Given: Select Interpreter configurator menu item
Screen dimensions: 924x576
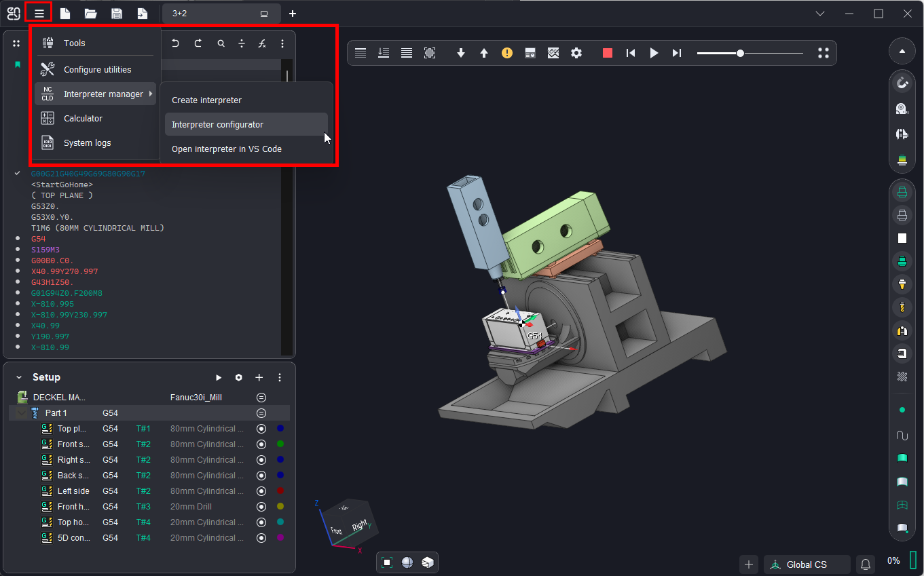Looking at the screenshot, I should [x=217, y=125].
